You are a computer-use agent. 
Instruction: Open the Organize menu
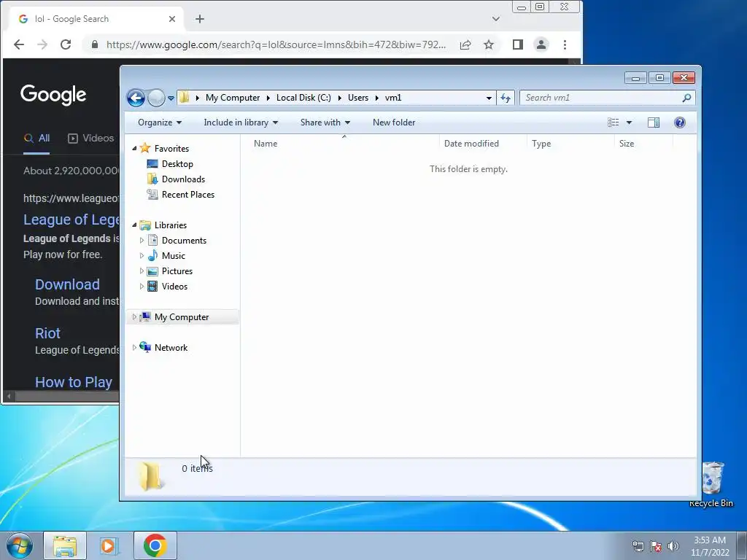[160, 122]
